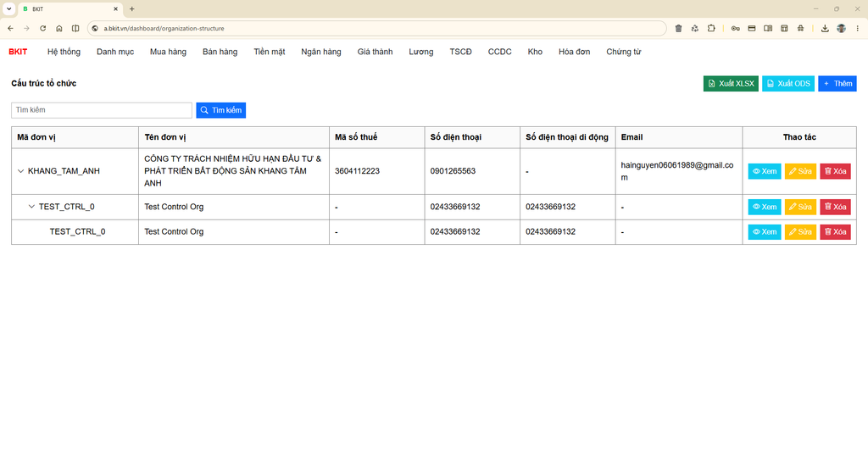Click Xem in the parent TEST_CTRL_0 row

click(765, 207)
